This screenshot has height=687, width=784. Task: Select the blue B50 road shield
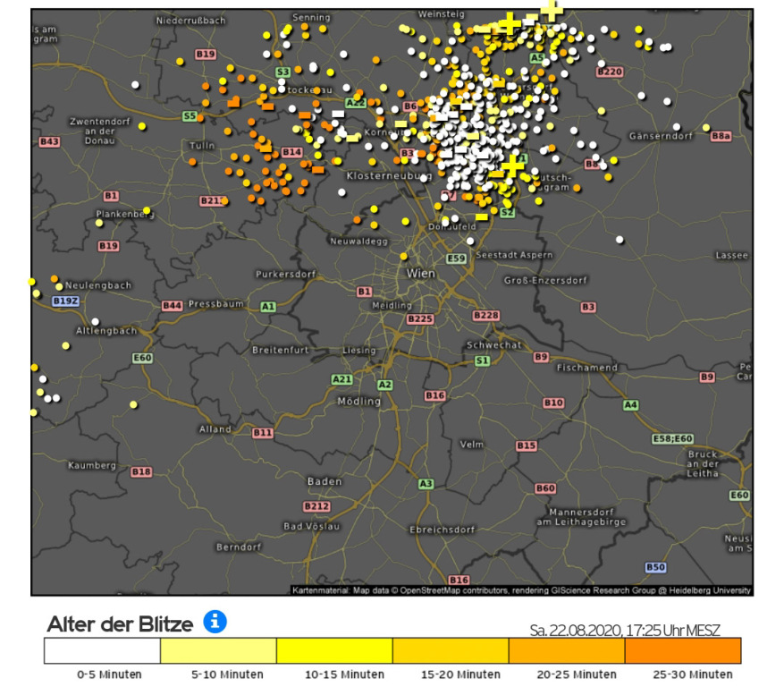655,567
